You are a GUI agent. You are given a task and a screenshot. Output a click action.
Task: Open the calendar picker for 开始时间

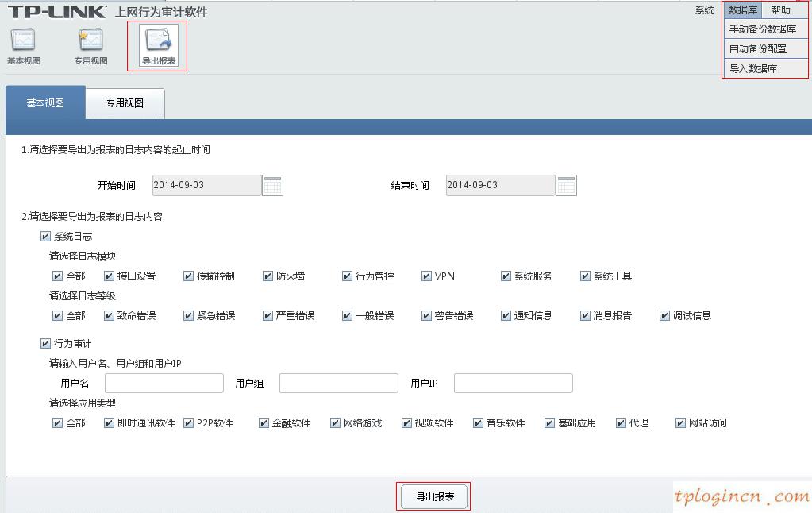click(x=272, y=184)
